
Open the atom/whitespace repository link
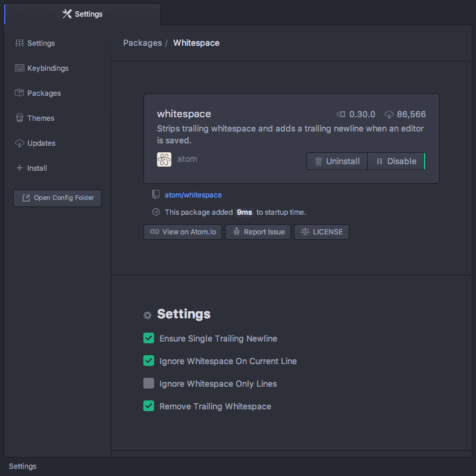pos(193,195)
